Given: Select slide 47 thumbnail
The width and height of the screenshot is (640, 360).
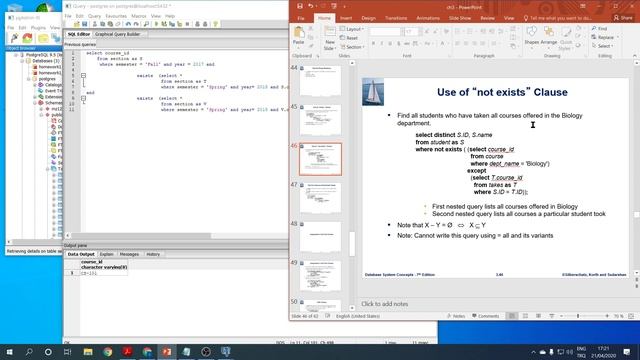Looking at the screenshot, I should [x=320, y=198].
